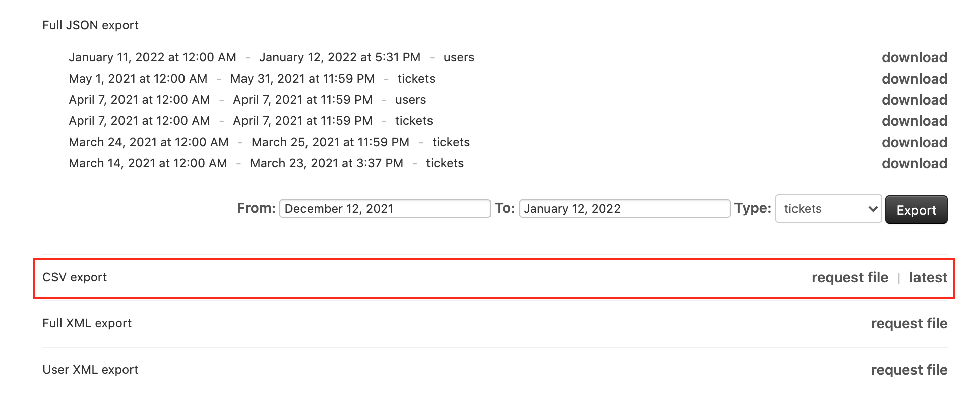Select the Full JSON export heading

[90, 25]
